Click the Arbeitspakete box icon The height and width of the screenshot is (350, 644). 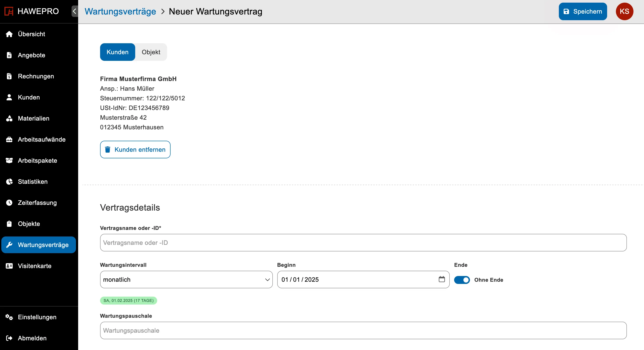pos(9,161)
